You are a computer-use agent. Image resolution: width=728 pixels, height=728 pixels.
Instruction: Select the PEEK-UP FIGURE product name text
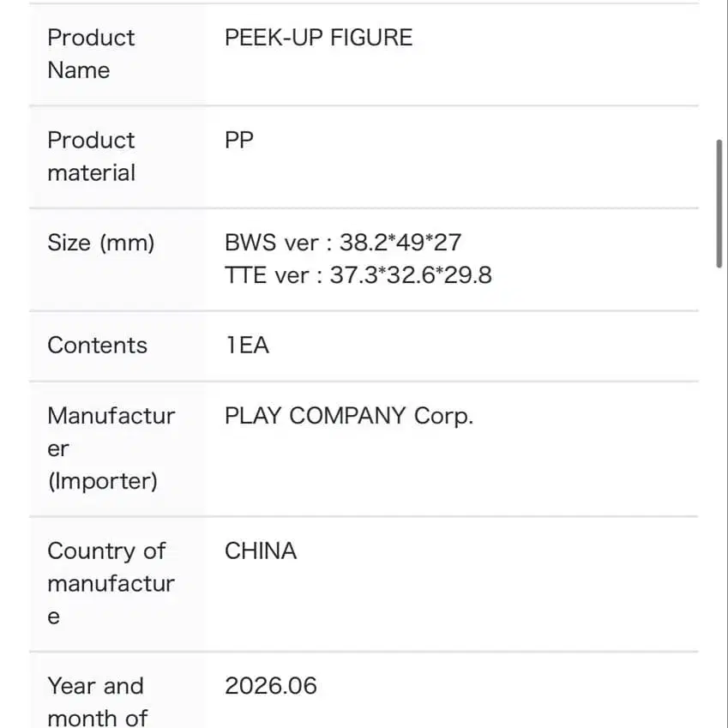point(318,37)
